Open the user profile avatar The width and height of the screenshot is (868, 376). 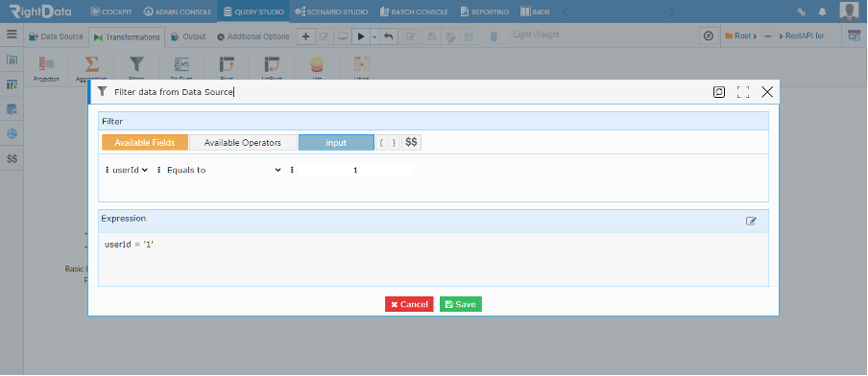pos(848,12)
